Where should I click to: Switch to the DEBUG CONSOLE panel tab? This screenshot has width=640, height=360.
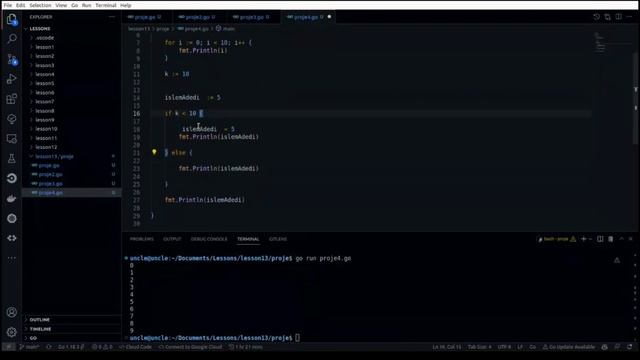point(209,239)
